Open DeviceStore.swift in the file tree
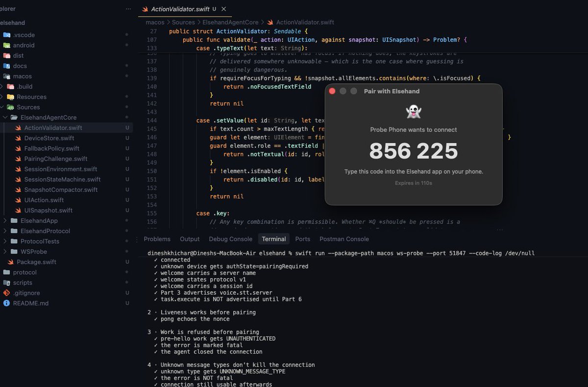 pos(49,138)
